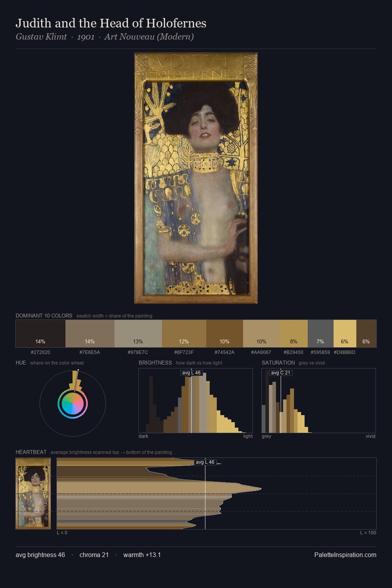The height and width of the screenshot is (588, 392).
Task: Click the caption where on the color wheel
Action: pyautogui.click(x=57, y=363)
